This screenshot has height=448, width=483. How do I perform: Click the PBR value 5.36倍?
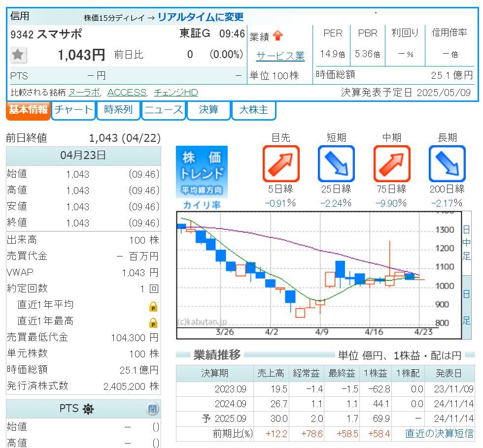(367, 54)
